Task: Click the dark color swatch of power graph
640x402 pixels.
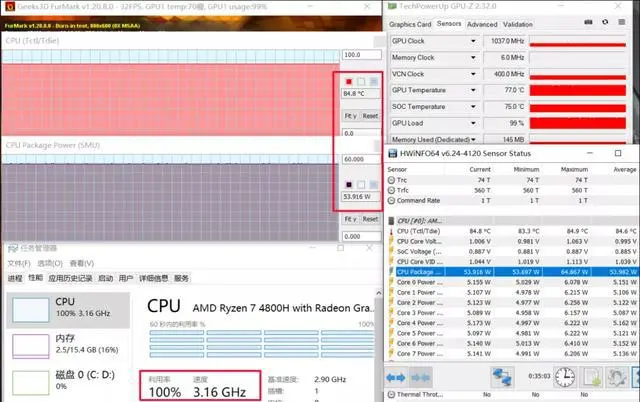Action: point(349,185)
